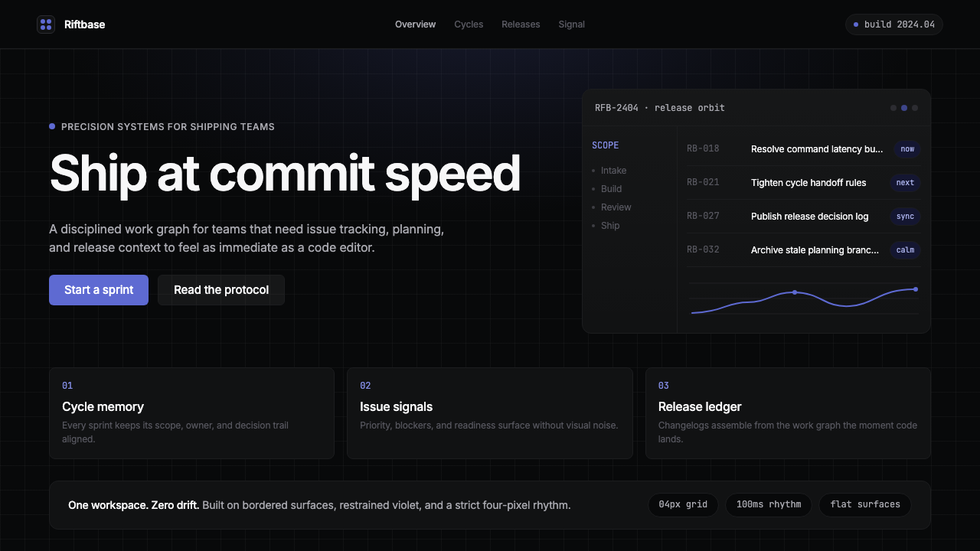Open the Cycle memory card
Screen dimensions: 980x551
click(191, 413)
